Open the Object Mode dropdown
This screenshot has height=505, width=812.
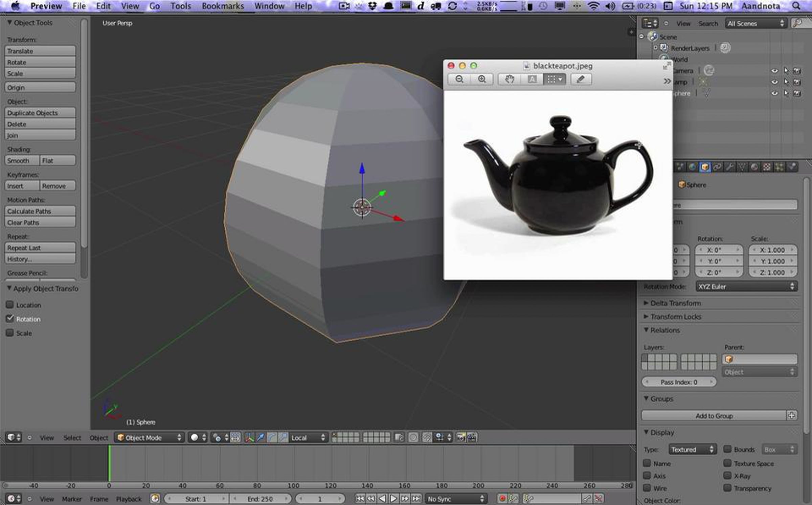tap(149, 438)
